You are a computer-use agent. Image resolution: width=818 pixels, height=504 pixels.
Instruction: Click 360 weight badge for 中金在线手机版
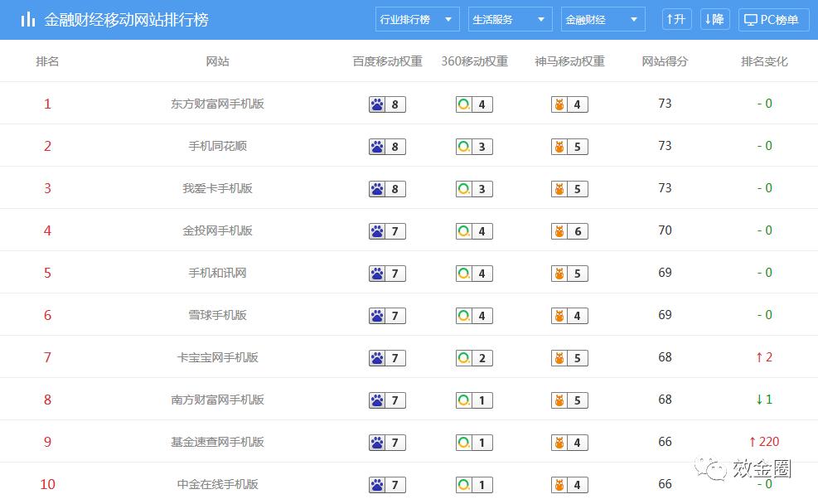(474, 485)
